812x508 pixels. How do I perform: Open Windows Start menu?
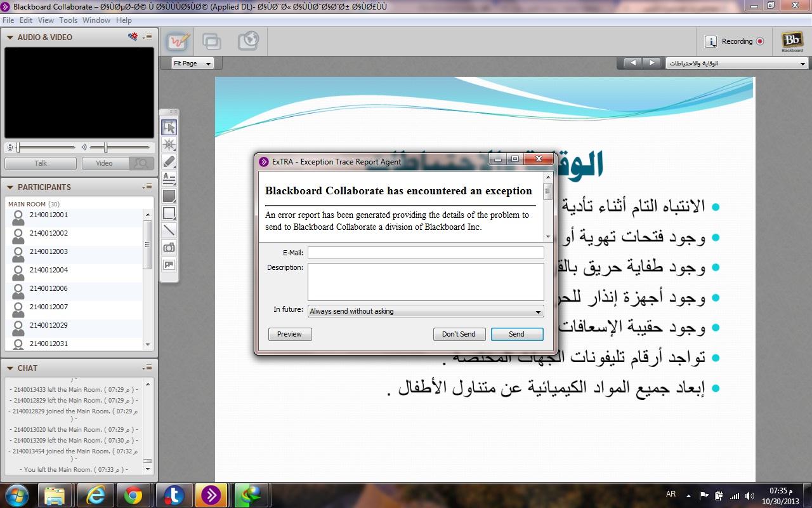17,495
